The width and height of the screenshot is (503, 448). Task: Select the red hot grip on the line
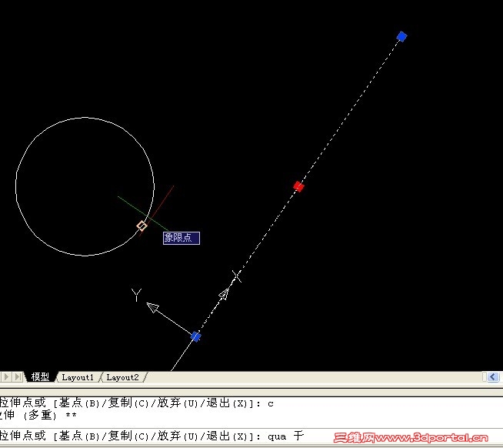[298, 186]
